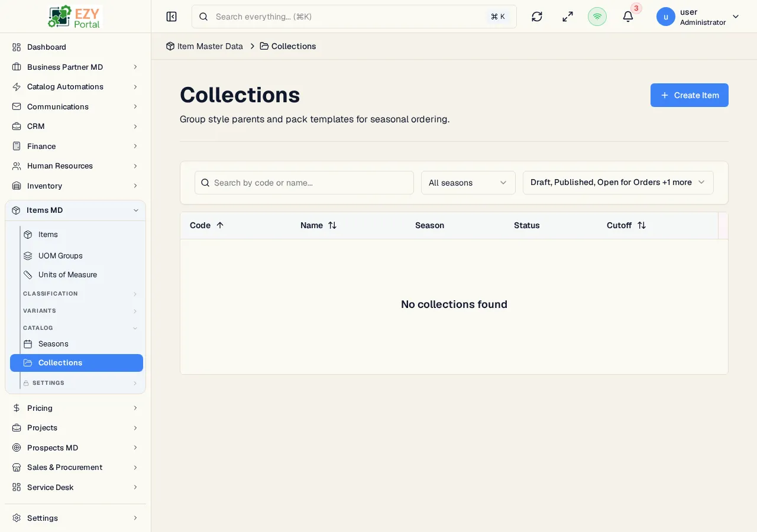Click the 'Administrator' role text
Image resolution: width=757 pixels, height=532 pixels.
point(703,22)
